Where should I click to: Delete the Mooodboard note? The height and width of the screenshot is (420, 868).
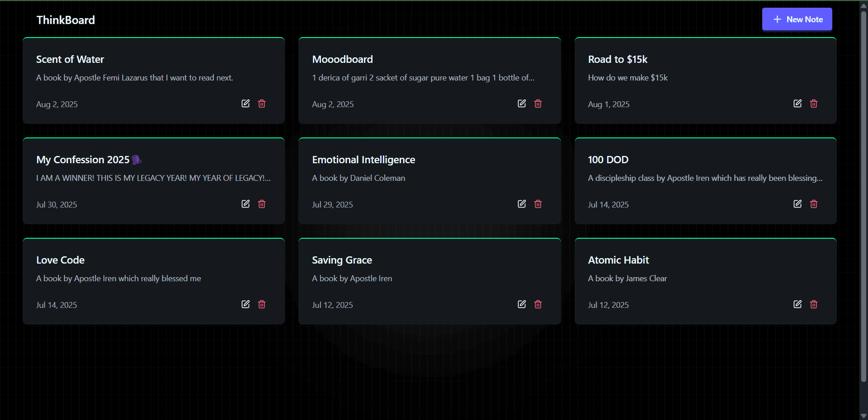point(538,104)
